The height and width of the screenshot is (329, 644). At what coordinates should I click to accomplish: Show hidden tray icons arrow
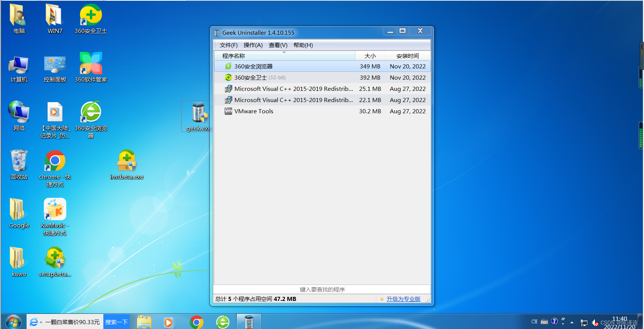572,322
